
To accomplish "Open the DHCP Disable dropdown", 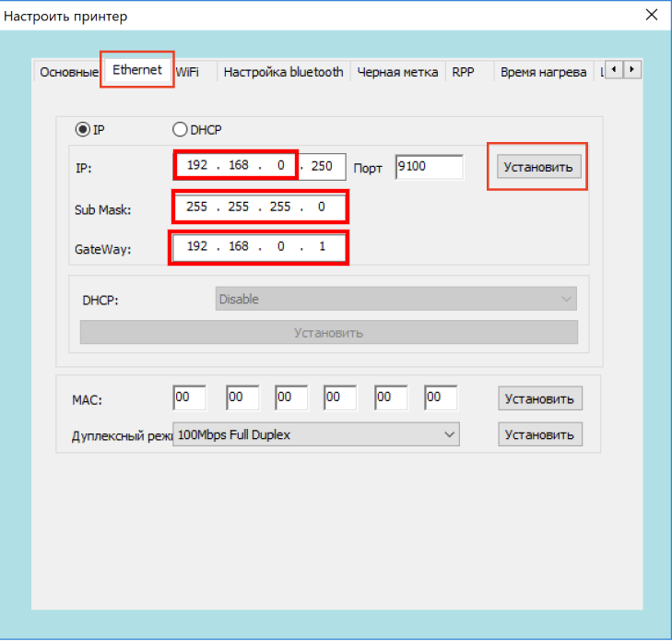I will (395, 299).
